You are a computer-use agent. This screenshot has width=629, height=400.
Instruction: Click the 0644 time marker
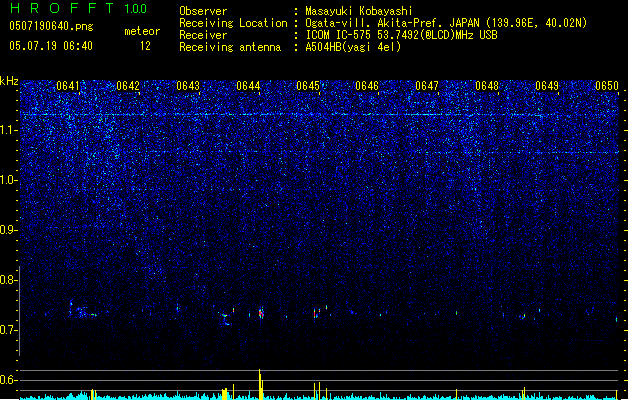[248, 86]
